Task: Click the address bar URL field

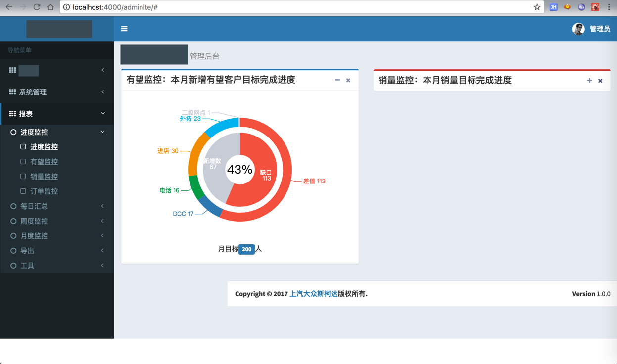Action: click(302, 7)
